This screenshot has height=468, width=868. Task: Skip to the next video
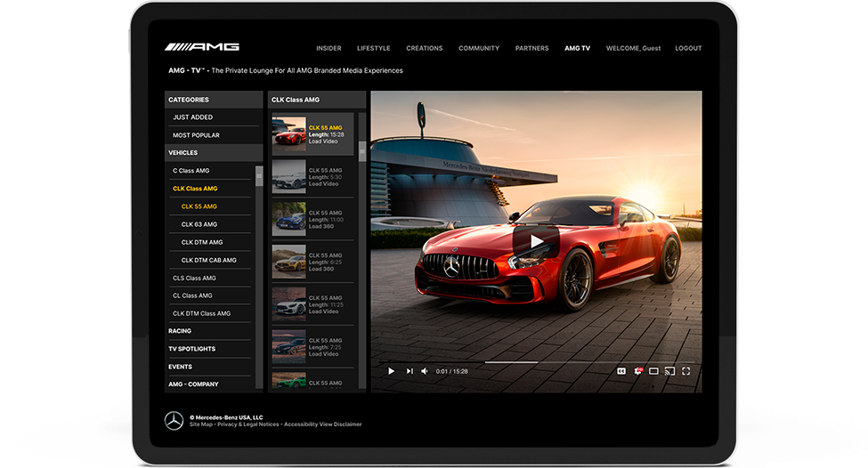pyautogui.click(x=410, y=371)
